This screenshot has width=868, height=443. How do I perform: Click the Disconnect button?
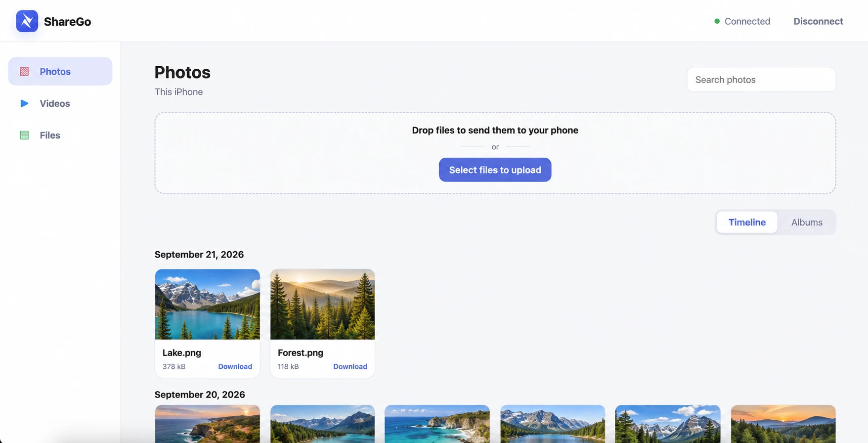818,21
